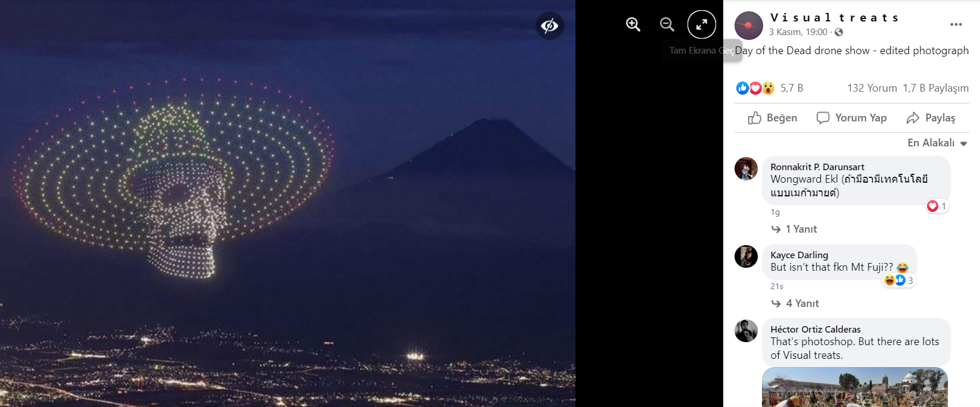
Task: Open the 1,7 B Paylaşım shares list
Action: (x=935, y=88)
